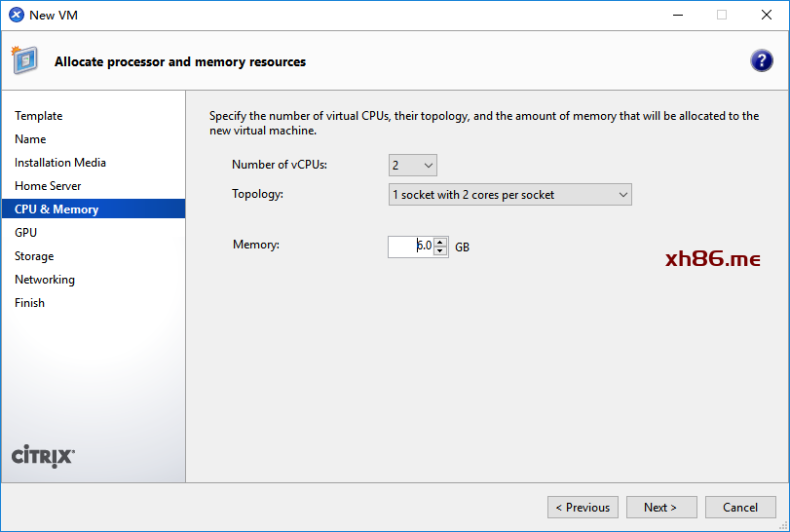790x532 pixels.
Task: Click the Citrix logo in sidebar
Action: pyautogui.click(x=43, y=456)
